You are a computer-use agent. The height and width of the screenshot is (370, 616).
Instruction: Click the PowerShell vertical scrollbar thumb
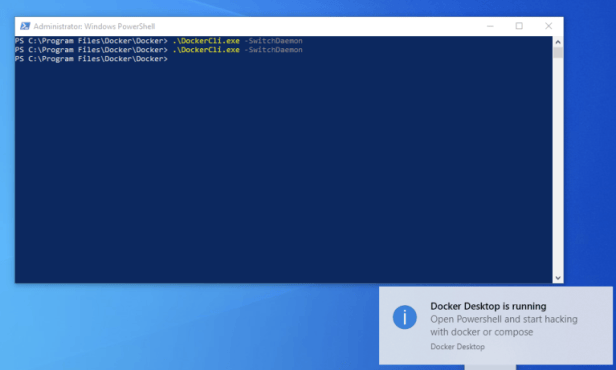[x=557, y=53]
